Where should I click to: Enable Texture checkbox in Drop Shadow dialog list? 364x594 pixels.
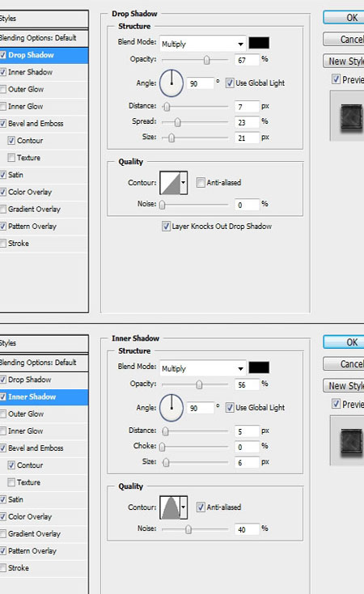pyautogui.click(x=11, y=158)
